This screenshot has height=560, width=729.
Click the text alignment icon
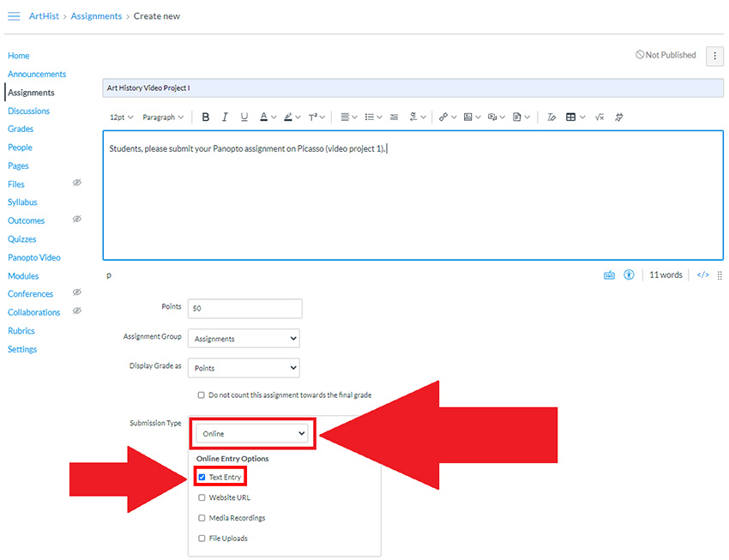pos(345,117)
